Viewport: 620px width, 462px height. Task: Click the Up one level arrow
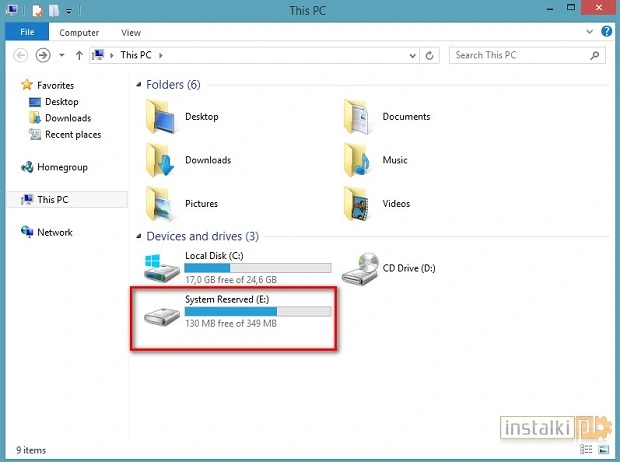click(x=79, y=55)
